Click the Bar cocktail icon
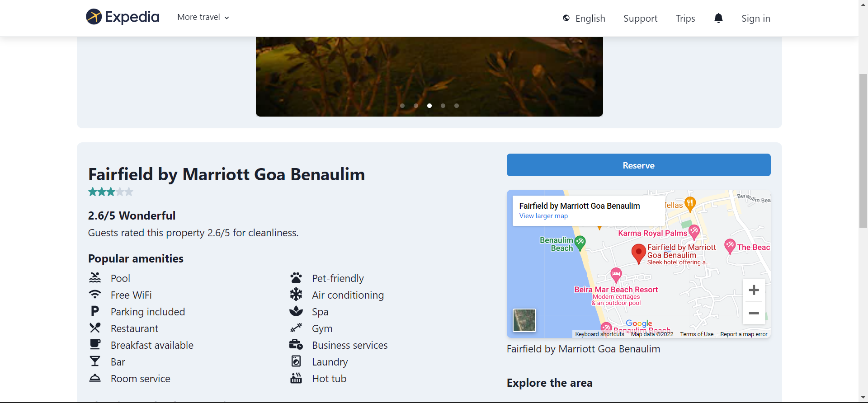This screenshot has width=868, height=403. click(x=95, y=361)
